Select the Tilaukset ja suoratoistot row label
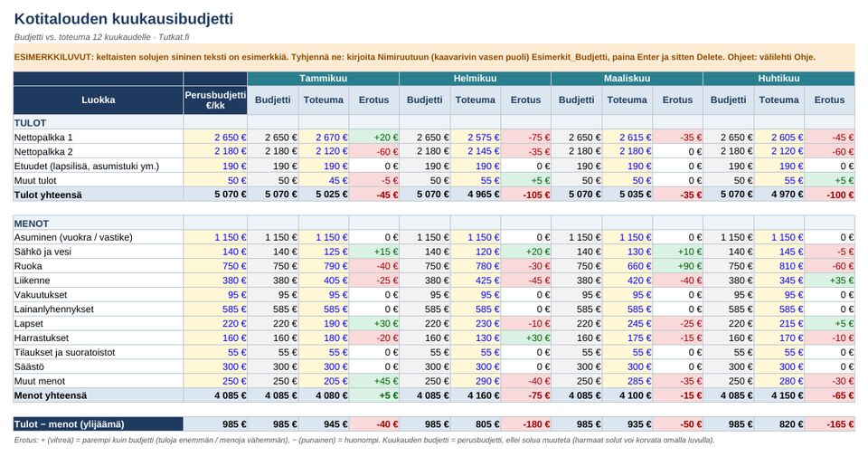Viewport: 868px width, 457px height. (x=99, y=352)
